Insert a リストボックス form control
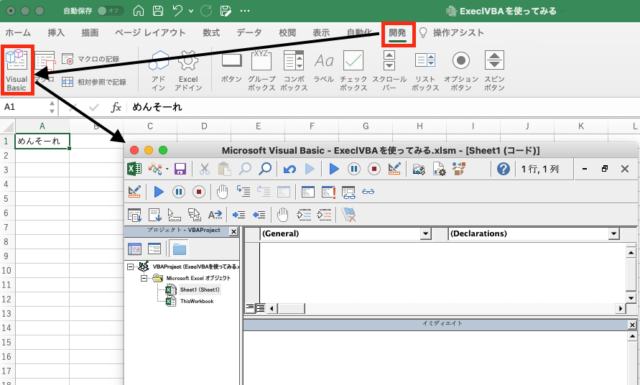Image resolution: width=640 pixels, height=385 pixels. [x=425, y=70]
